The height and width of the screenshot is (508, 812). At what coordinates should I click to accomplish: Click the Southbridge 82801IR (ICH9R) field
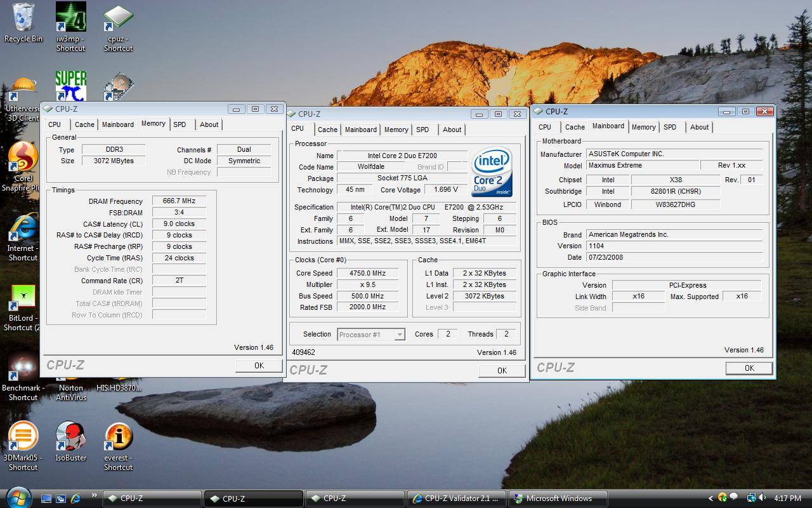[676, 191]
